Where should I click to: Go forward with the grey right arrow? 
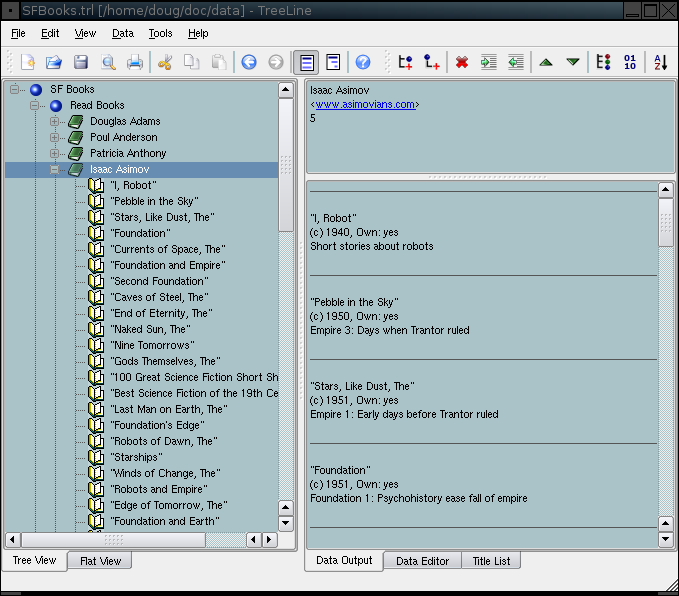[x=275, y=62]
